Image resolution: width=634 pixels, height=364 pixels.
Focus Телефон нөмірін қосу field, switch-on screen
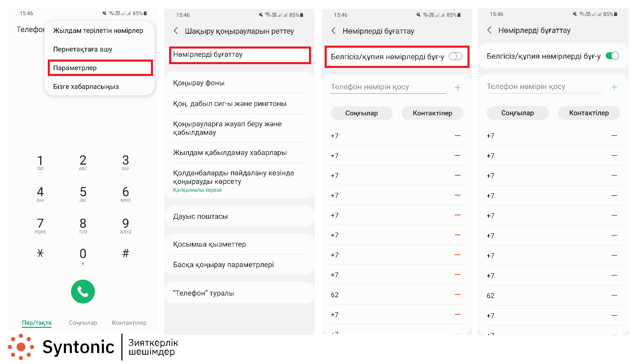point(544,87)
